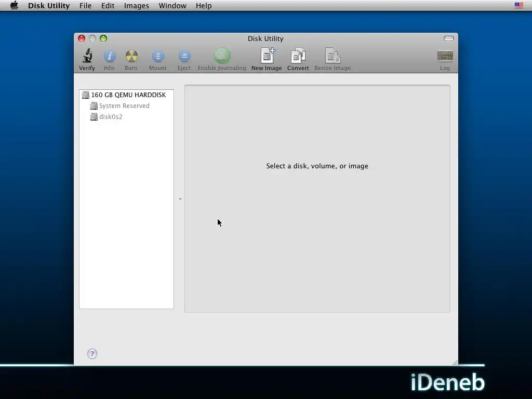Viewport: 532px width, 399px height.
Task: Click the Convert image icon
Action: tap(298, 56)
